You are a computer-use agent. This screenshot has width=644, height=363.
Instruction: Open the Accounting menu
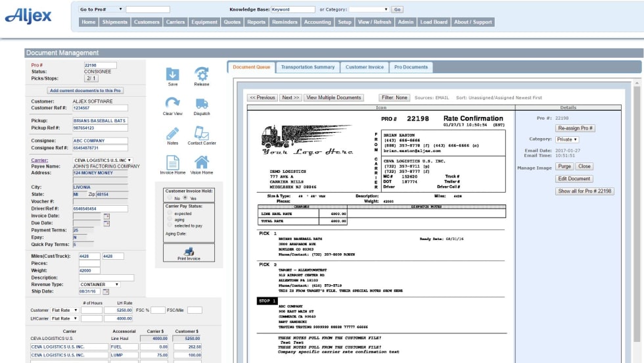[317, 22]
